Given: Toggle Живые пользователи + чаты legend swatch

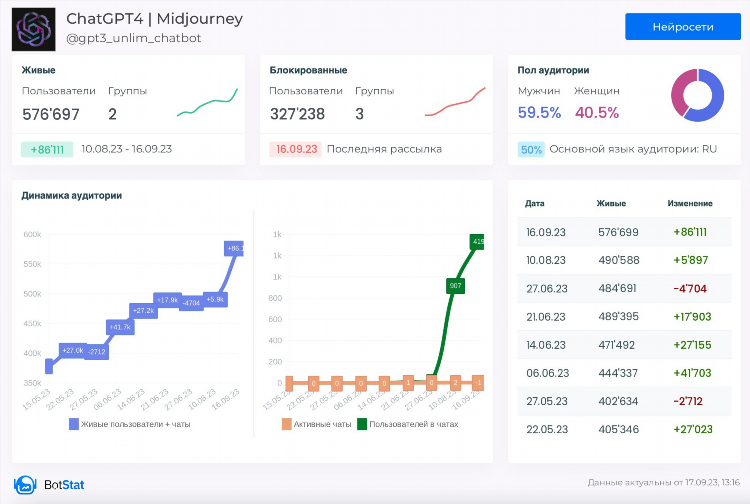Looking at the screenshot, I should point(74,424).
